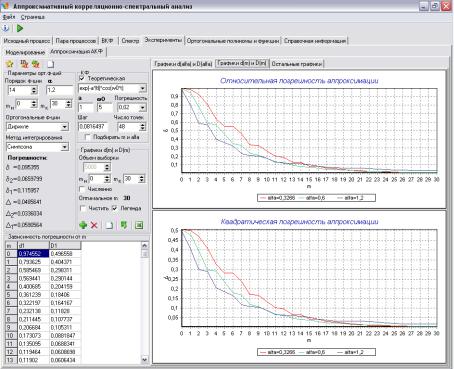Viewport: 454px width, 369px height.
Task: Open the Ортогональные ф-ции Дирихле dropdown
Action: pos(65,127)
